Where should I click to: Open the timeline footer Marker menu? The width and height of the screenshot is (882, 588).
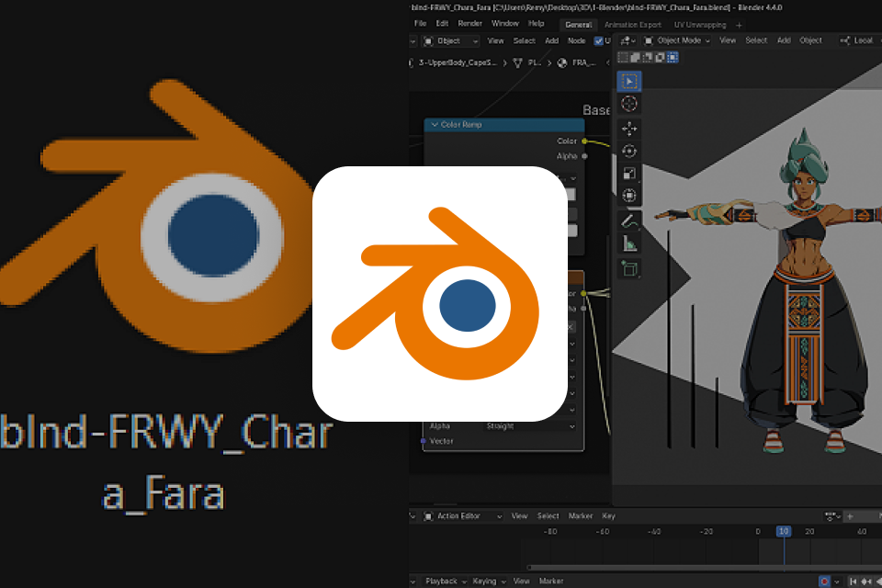pos(551,582)
